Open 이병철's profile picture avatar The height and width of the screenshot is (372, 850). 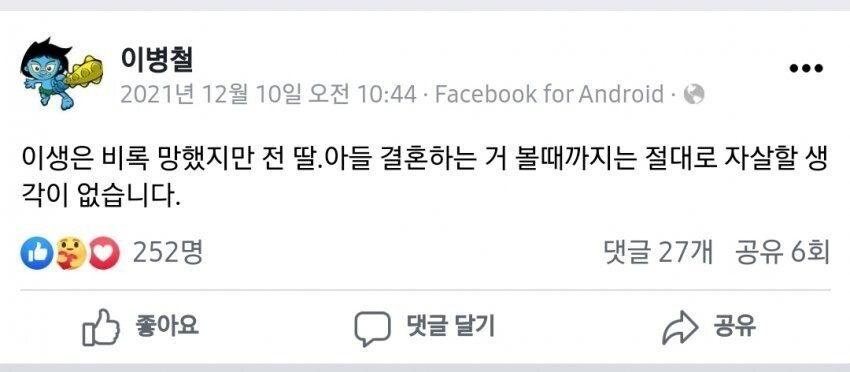click(x=61, y=74)
